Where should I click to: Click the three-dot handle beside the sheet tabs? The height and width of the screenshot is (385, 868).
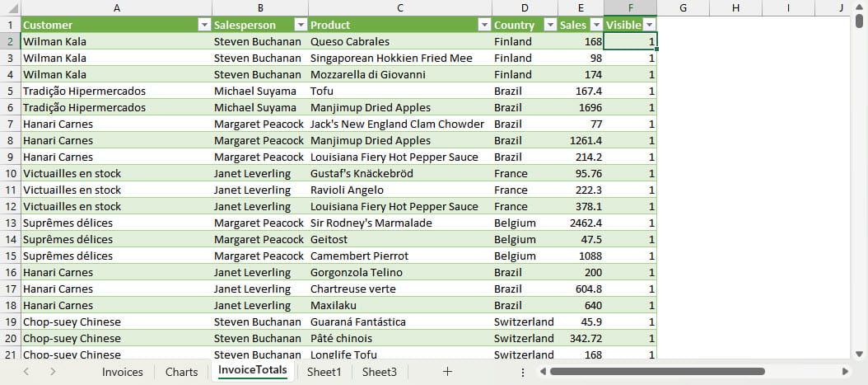click(523, 372)
